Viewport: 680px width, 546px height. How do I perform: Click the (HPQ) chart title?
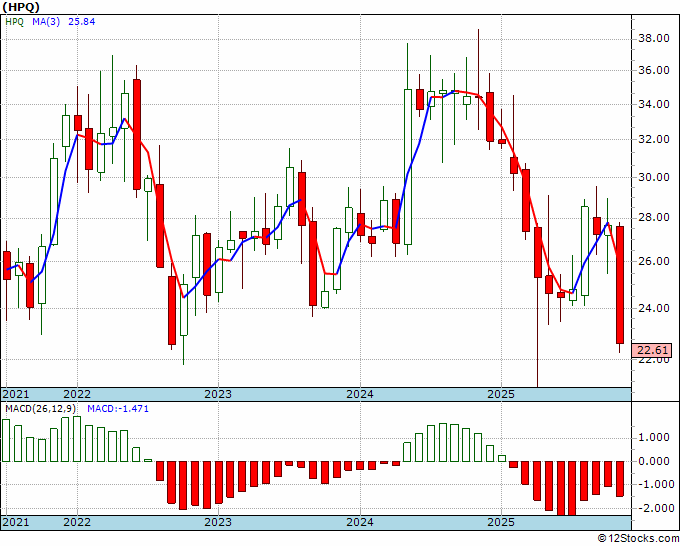point(22,7)
